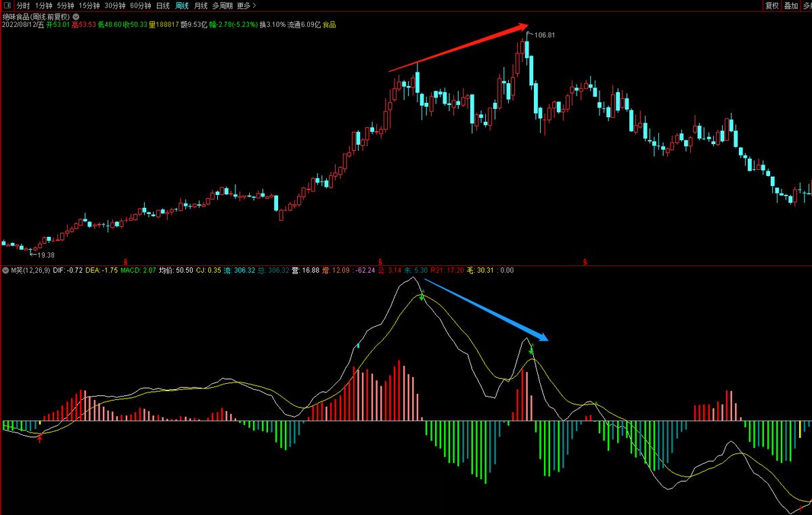812x515 pixels.
Task: Click the low price value 低48.60
Action: coord(109,24)
